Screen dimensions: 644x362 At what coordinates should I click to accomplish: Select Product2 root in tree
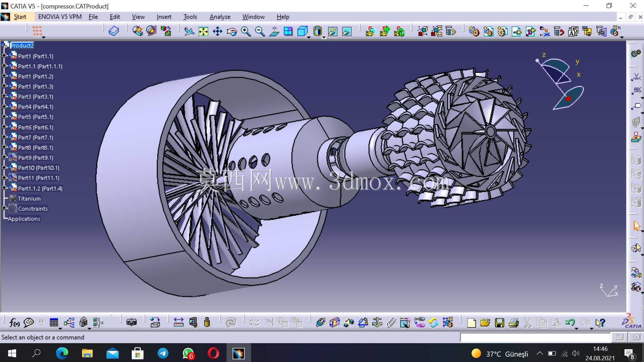[22, 45]
